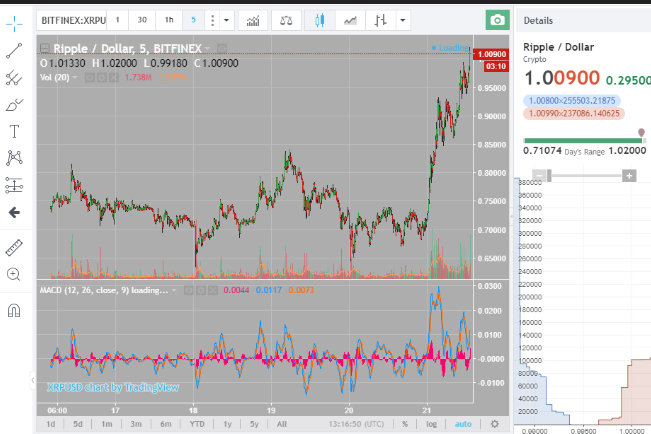Open MACD indicator settings gear
The height and width of the screenshot is (434, 651).
pos(201,290)
